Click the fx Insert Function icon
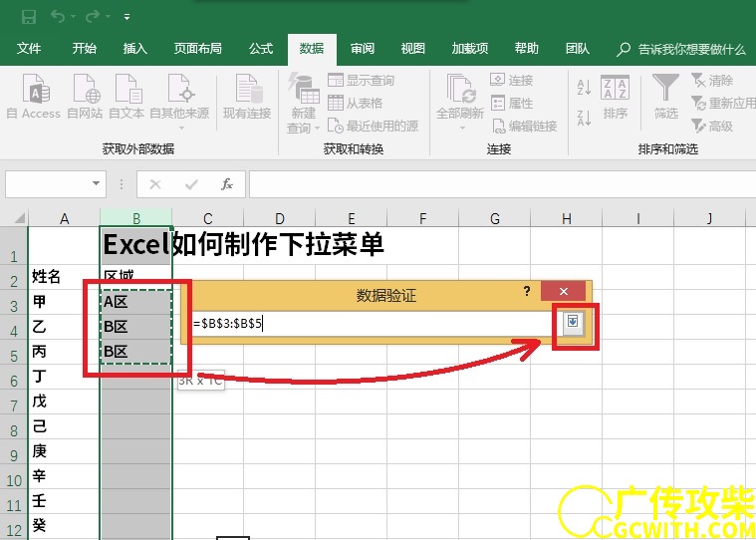 [x=227, y=184]
